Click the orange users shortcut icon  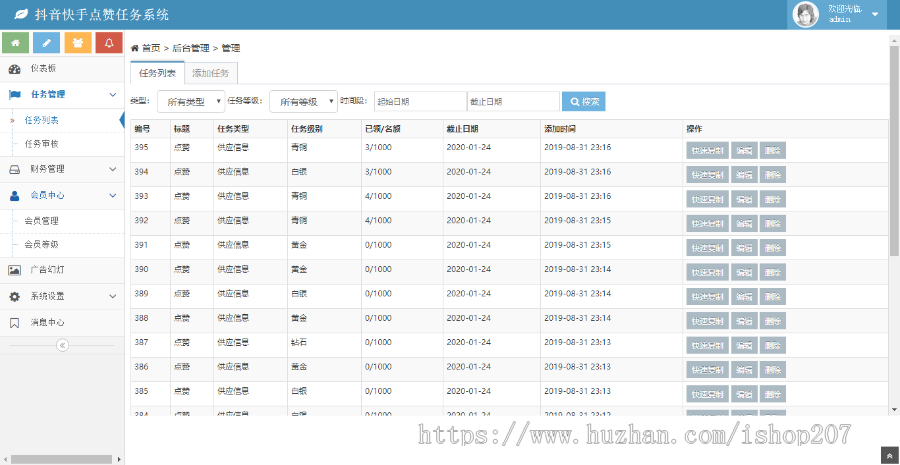tap(77, 43)
